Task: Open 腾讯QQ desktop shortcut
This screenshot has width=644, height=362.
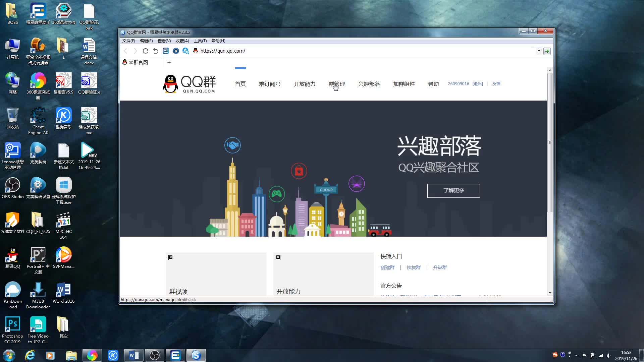Action: 13,258
